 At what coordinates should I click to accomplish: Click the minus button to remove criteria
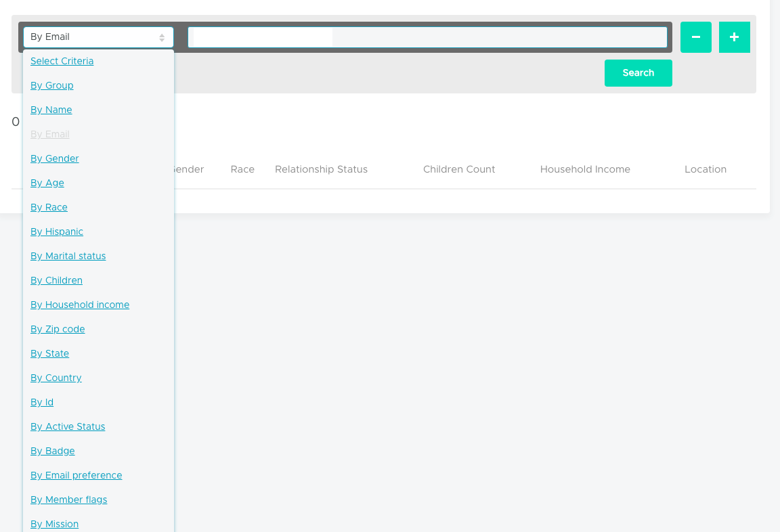coord(695,37)
